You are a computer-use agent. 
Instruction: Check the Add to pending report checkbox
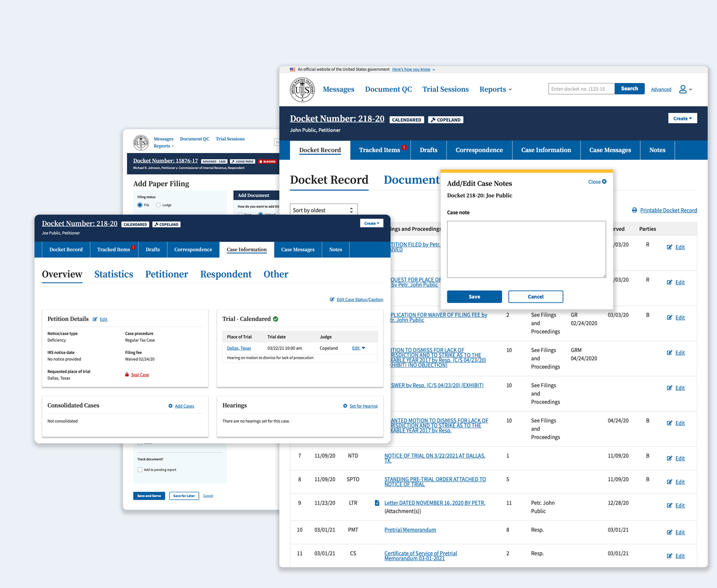[139, 470]
